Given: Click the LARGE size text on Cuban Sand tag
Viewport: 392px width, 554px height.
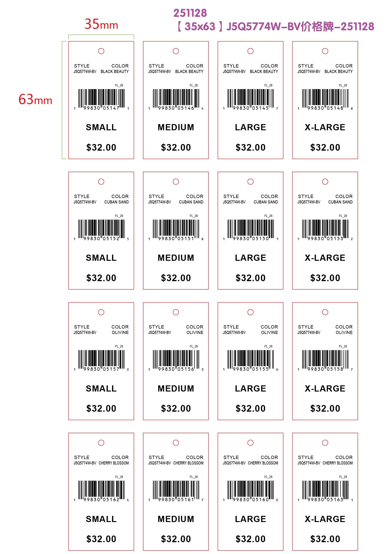Looking at the screenshot, I should [251, 258].
